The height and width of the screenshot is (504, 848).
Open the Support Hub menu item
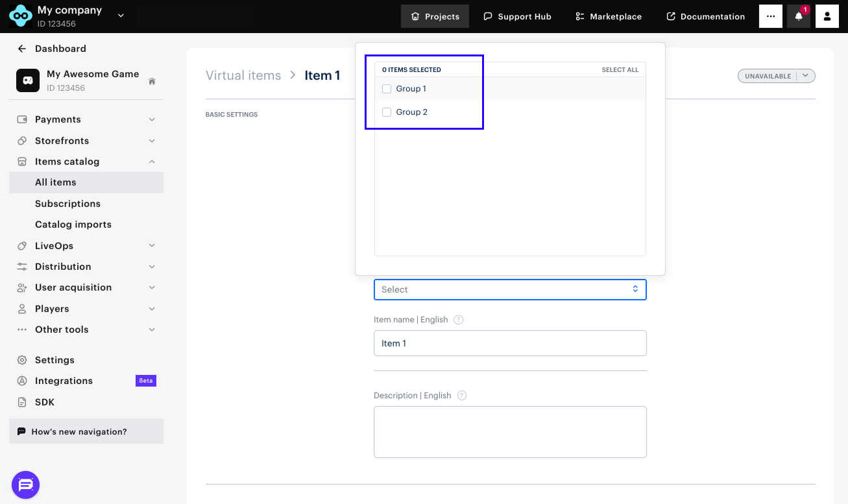tap(517, 16)
